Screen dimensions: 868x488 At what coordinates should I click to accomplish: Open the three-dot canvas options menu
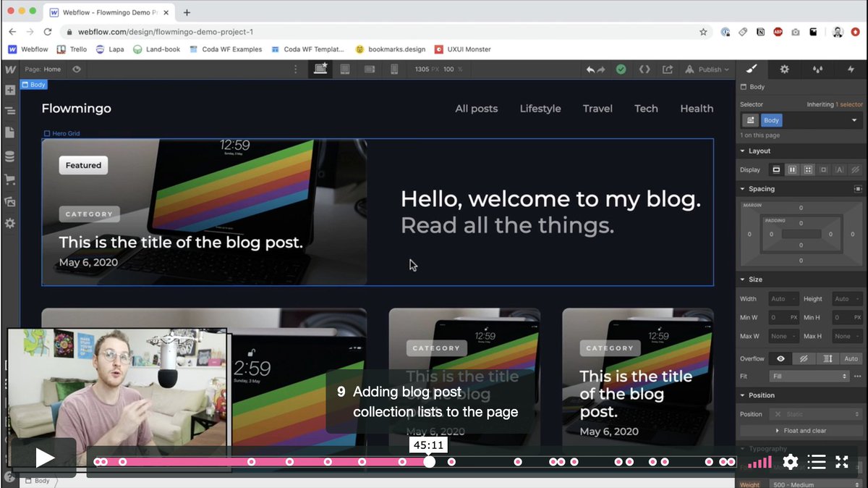pyautogui.click(x=295, y=70)
